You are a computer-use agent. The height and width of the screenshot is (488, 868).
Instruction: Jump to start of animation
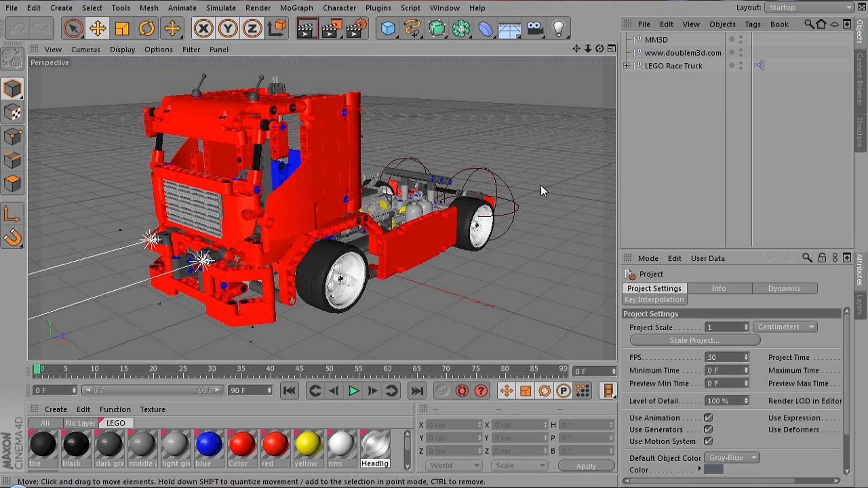(x=289, y=391)
